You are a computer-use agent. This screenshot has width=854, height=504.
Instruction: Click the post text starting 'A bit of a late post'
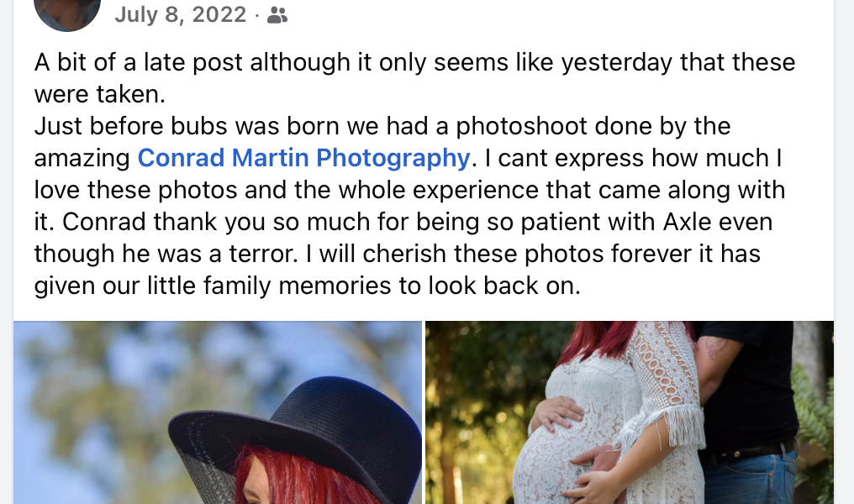pyautogui.click(x=415, y=174)
